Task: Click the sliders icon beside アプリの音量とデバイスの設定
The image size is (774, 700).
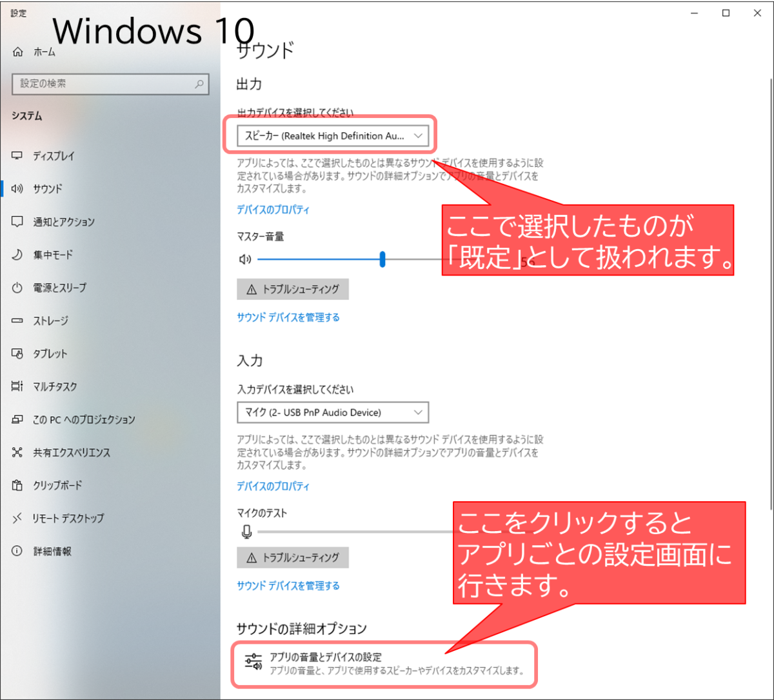Action: [253, 662]
